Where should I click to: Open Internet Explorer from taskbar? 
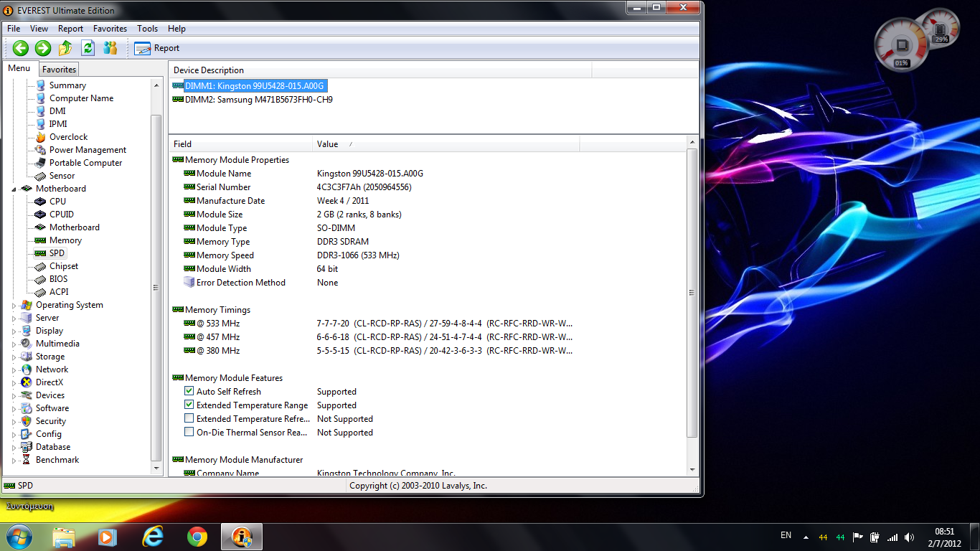(153, 537)
